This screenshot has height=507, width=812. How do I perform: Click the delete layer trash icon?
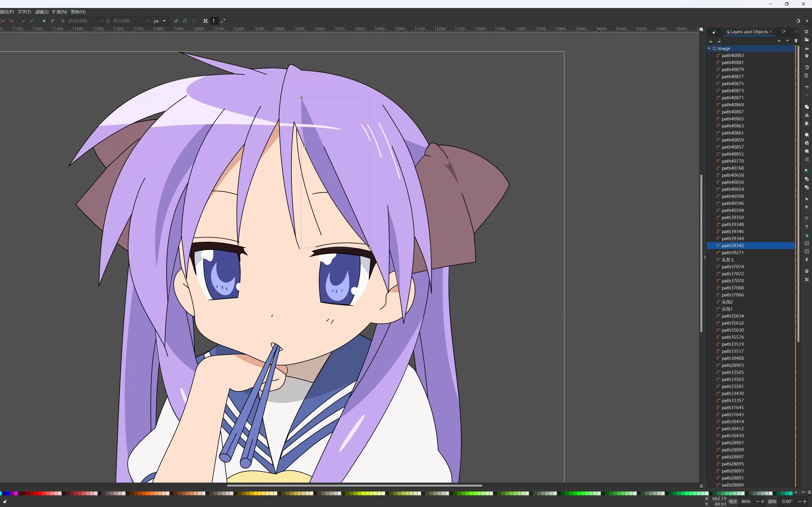tap(796, 41)
